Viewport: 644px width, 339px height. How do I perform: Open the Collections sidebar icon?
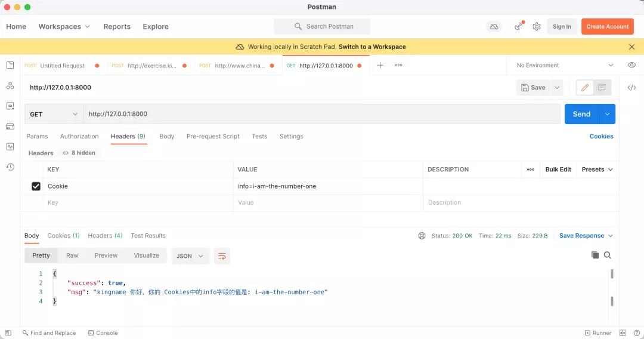point(10,65)
